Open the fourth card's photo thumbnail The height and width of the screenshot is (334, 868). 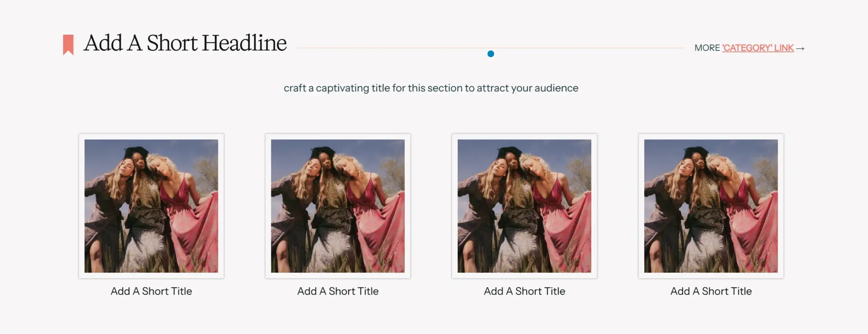click(x=711, y=206)
